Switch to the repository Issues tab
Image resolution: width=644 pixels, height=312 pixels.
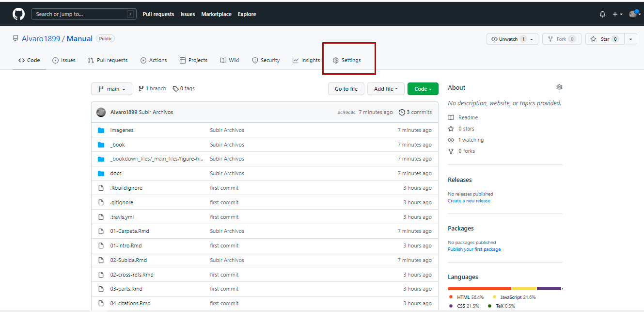point(64,60)
